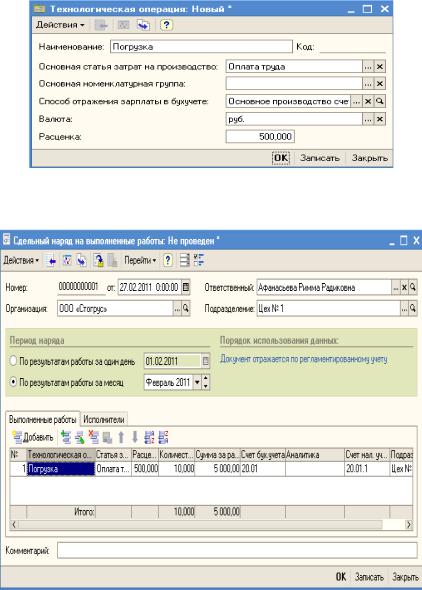Switch to the Выполненные работы tab
The height and width of the screenshot is (590, 422).
coord(43,419)
